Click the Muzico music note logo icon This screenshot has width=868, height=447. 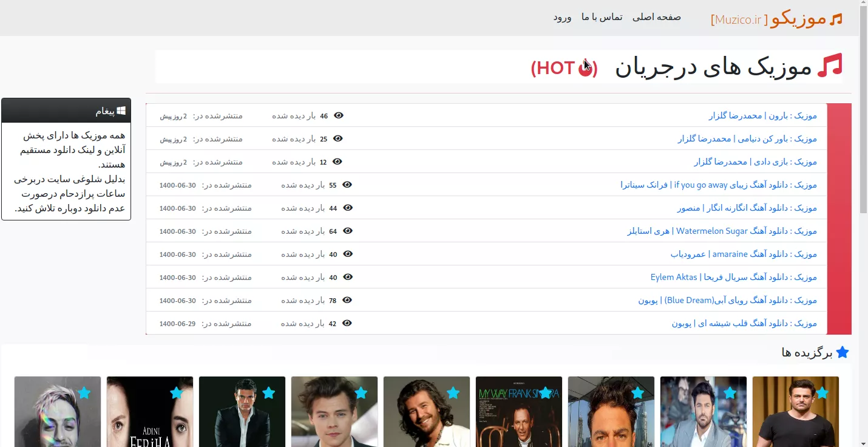click(x=836, y=19)
